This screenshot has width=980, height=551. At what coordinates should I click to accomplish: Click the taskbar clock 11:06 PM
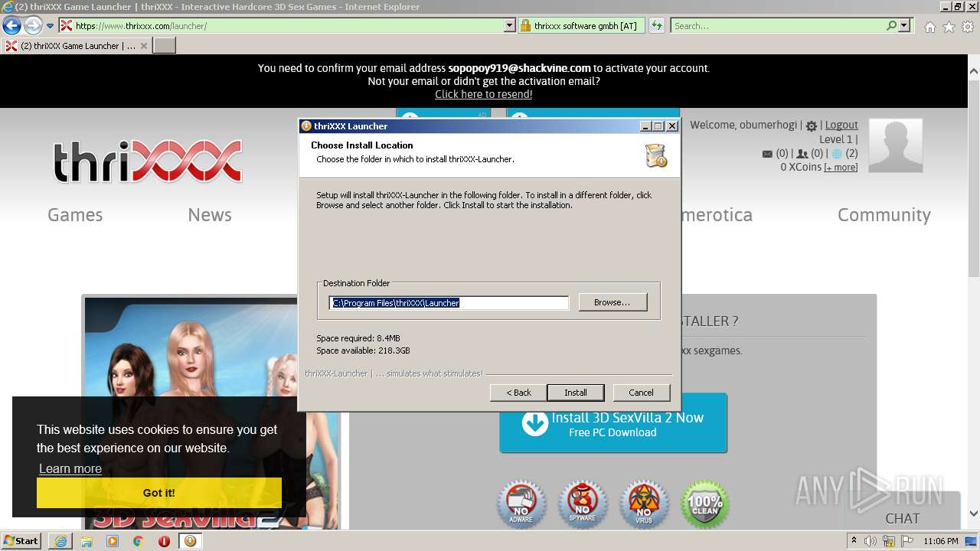(x=941, y=541)
